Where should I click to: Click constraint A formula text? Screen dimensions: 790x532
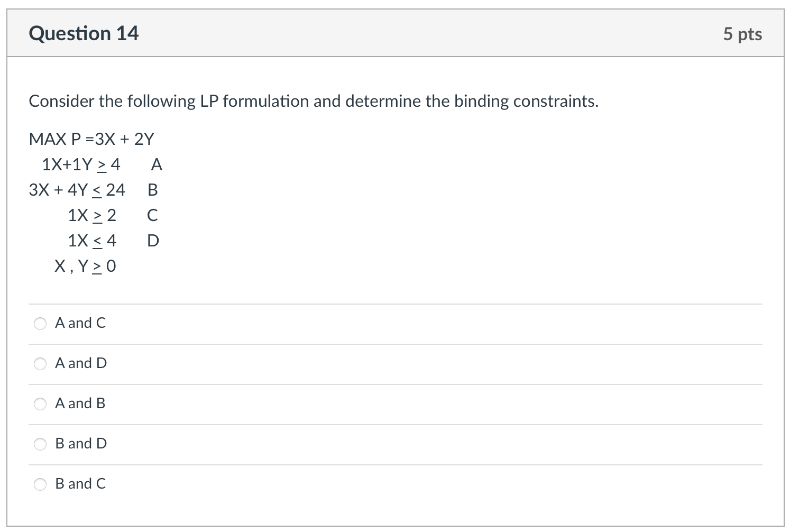click(x=81, y=164)
